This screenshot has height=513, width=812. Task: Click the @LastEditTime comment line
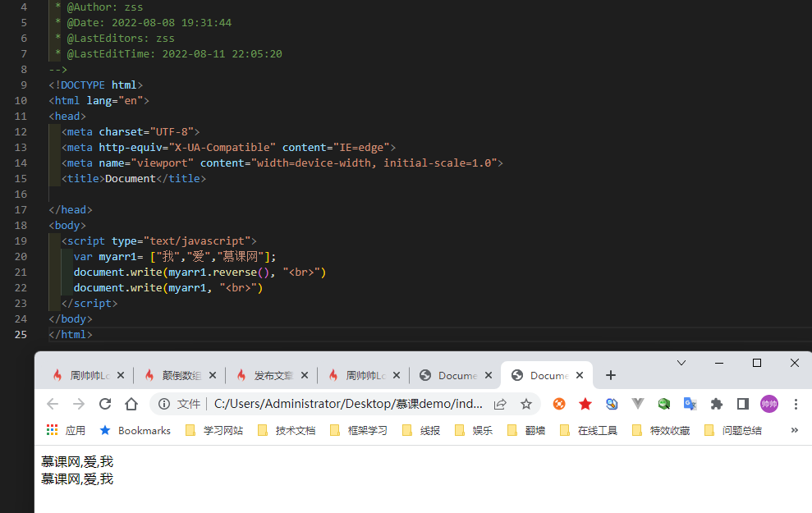pyautogui.click(x=168, y=54)
